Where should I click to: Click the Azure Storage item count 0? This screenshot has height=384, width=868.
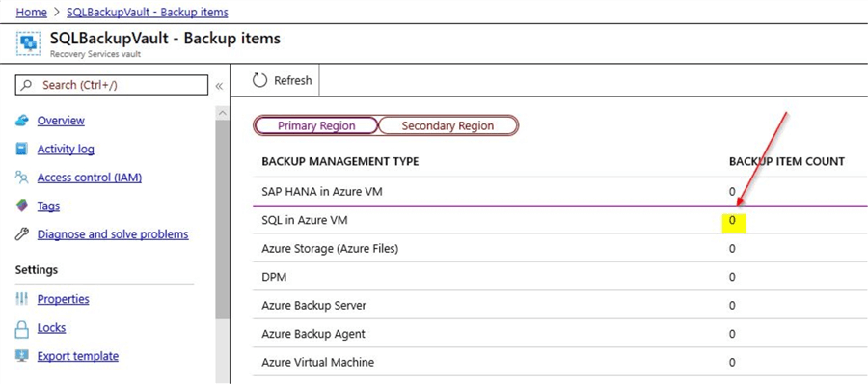pos(732,249)
